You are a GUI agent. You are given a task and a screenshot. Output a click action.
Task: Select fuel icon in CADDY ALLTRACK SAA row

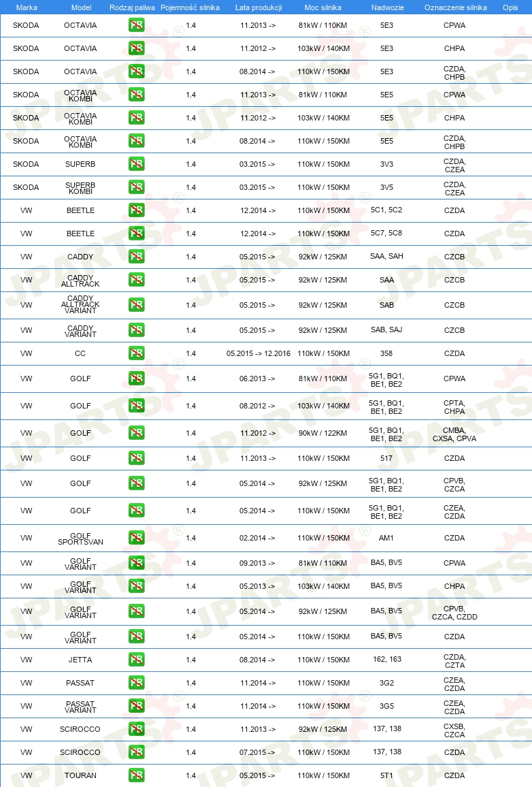(x=136, y=279)
